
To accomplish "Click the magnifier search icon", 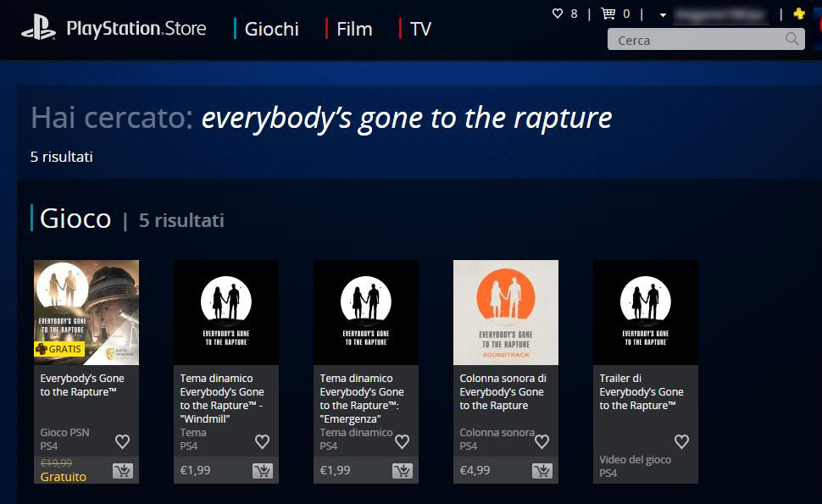I will point(792,39).
